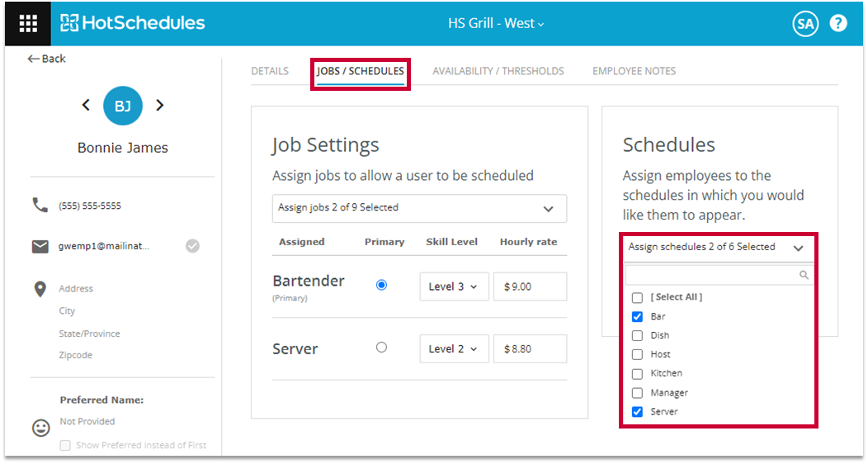Open the SA user avatar menu

coord(805,24)
